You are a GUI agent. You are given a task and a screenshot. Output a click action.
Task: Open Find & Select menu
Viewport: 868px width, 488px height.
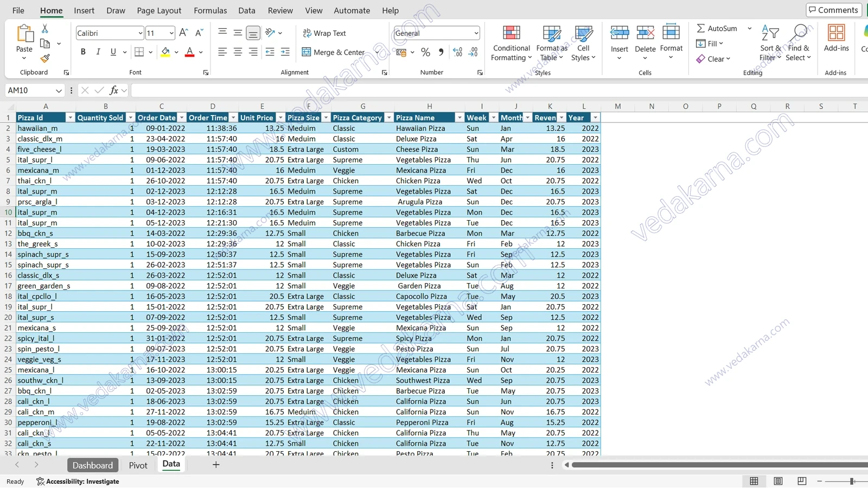coord(799,43)
